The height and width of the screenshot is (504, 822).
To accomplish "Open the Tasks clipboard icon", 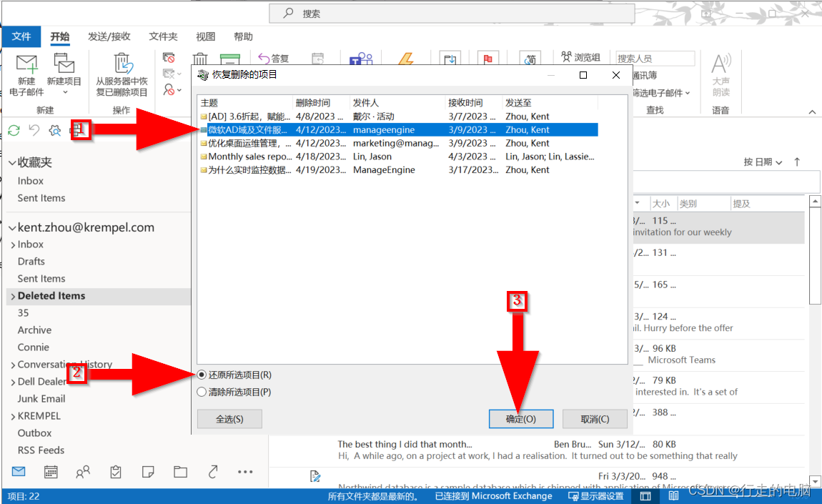I will [116, 472].
